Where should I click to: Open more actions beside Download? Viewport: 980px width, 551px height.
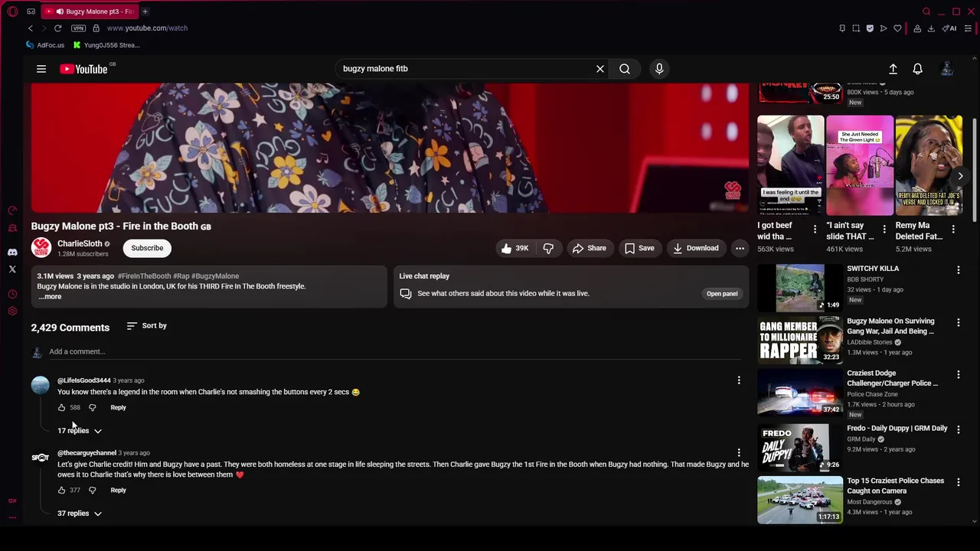(740, 248)
